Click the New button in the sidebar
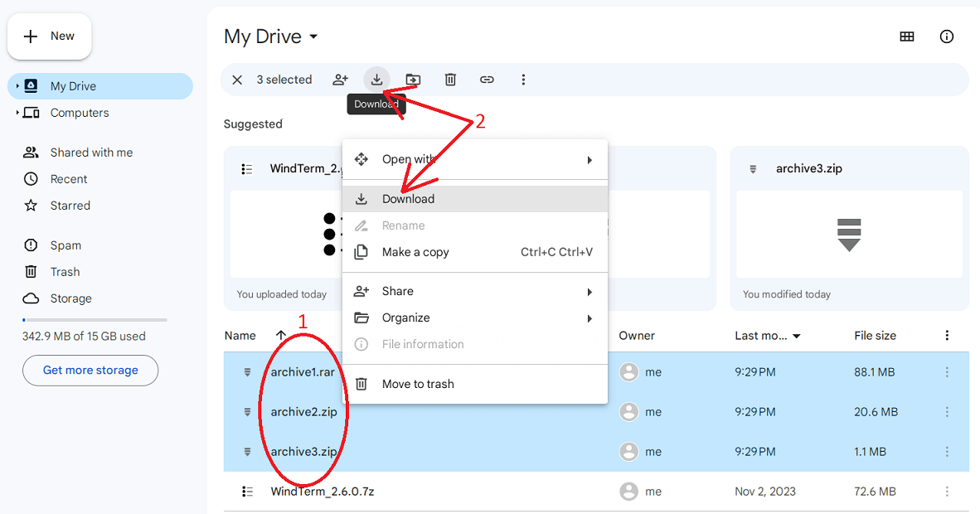The image size is (980, 514). point(49,36)
